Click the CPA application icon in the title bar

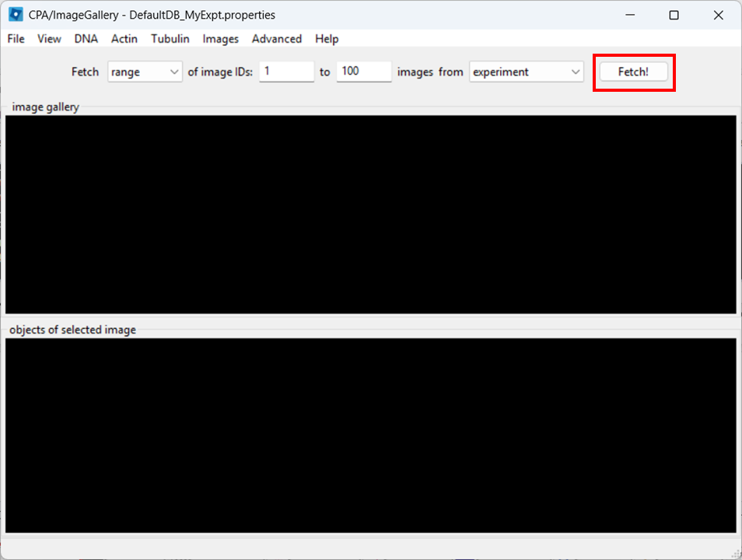(x=14, y=15)
